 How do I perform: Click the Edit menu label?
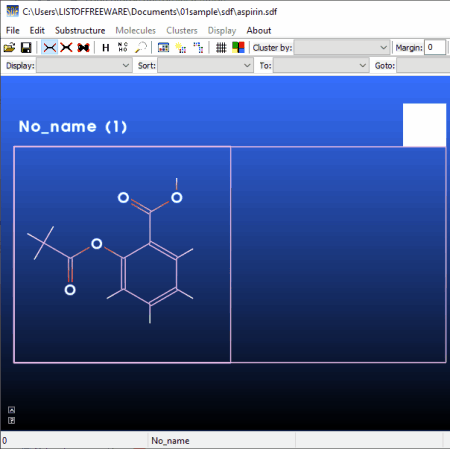[x=37, y=30]
